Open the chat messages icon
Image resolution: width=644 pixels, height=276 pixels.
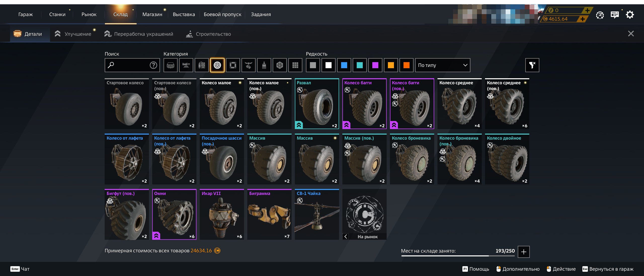click(615, 15)
